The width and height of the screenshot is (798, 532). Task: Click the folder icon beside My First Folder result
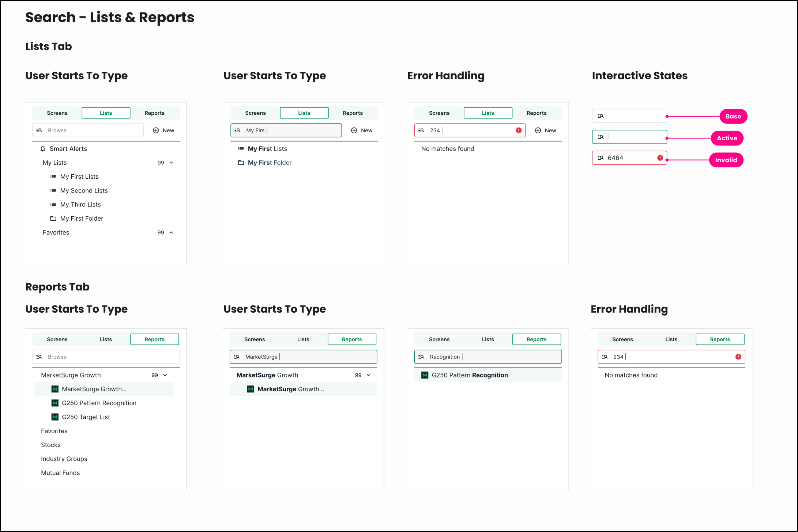pos(241,163)
